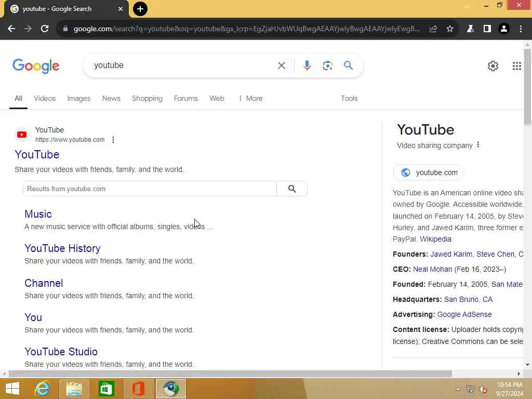Start voice search with the microphone icon

[307, 65]
